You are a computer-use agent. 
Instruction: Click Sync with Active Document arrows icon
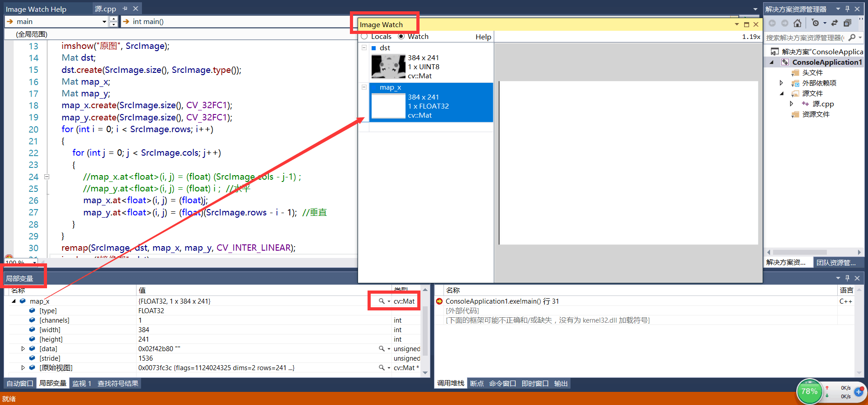[835, 23]
